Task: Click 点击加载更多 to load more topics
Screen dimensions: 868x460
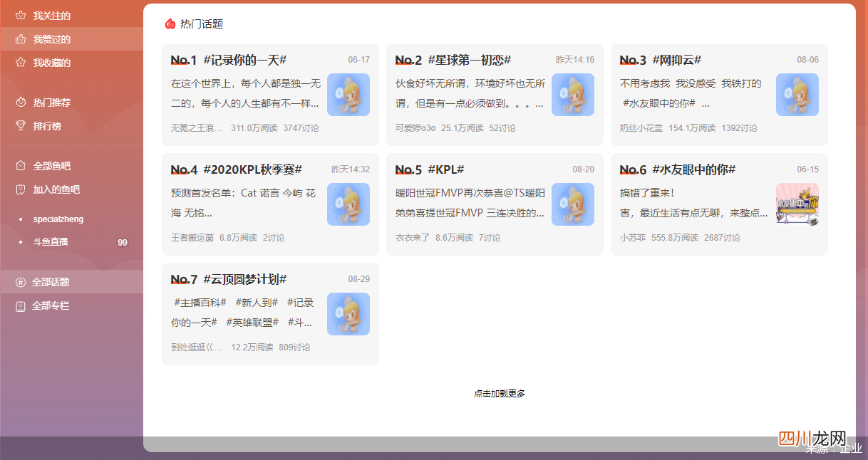Action: [500, 393]
